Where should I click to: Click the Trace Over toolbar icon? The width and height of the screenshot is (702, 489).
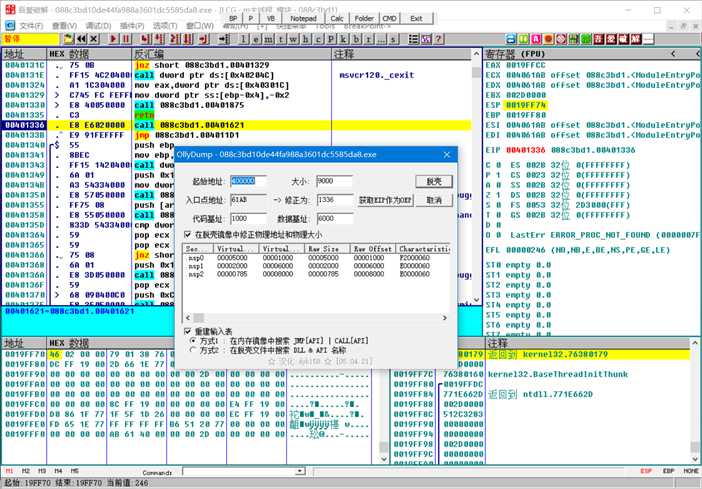(187, 39)
